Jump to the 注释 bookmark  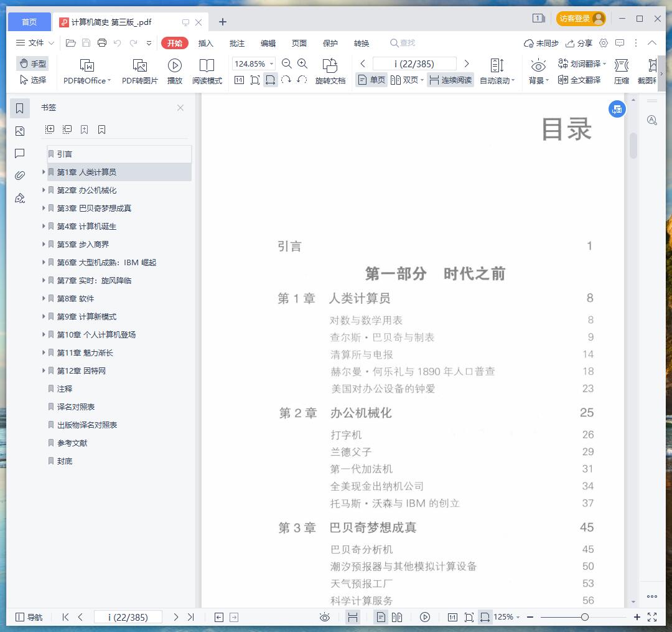point(65,389)
